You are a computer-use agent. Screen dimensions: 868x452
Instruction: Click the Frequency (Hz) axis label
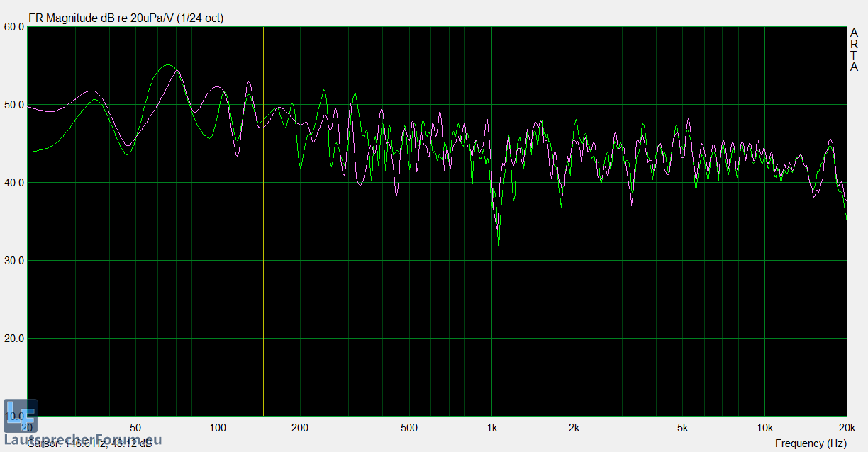point(811,443)
